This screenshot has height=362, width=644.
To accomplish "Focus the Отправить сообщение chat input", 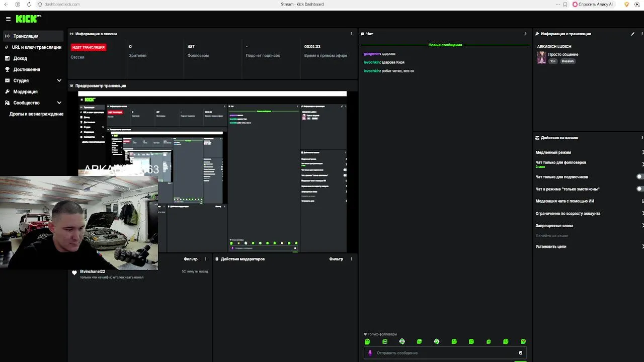I will click(x=445, y=353).
